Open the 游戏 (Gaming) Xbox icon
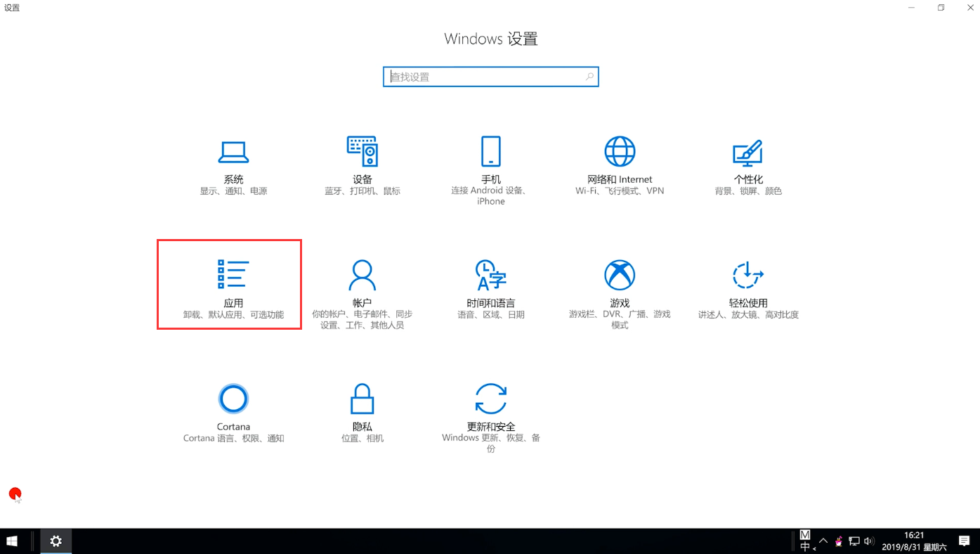 [620, 275]
